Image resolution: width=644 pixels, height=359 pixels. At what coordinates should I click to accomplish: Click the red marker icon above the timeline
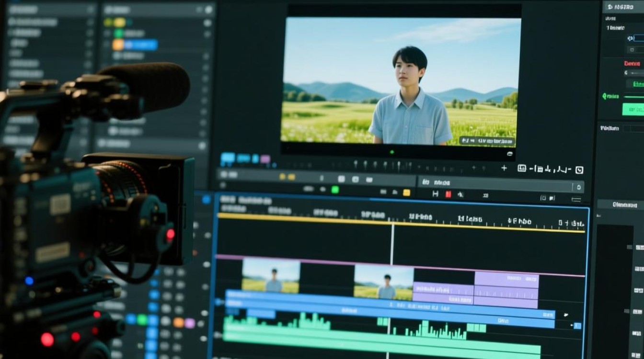(x=448, y=194)
